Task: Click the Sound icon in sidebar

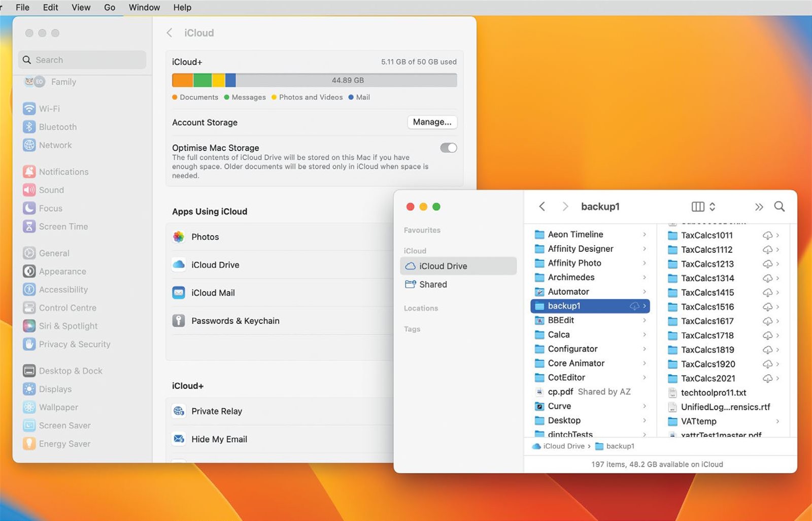Action: click(29, 190)
